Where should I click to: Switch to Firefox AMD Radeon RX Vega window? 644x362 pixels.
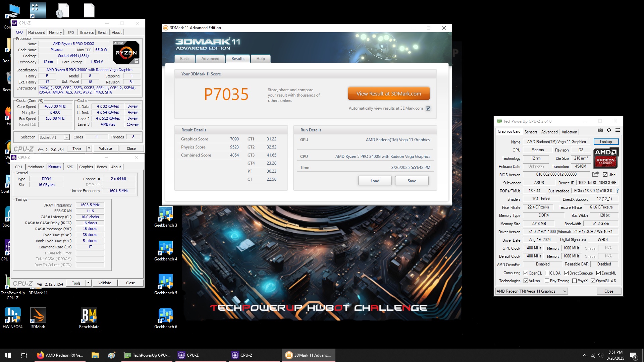pos(60,355)
